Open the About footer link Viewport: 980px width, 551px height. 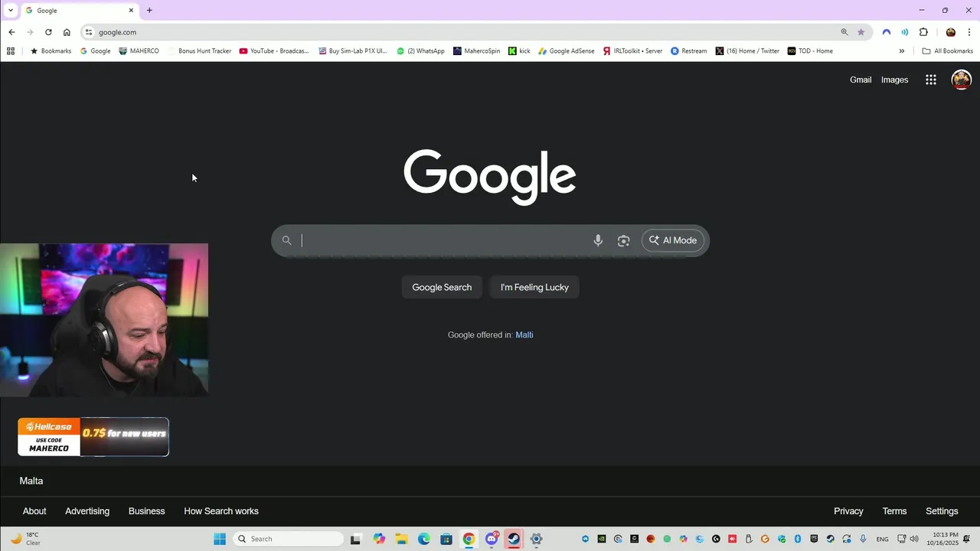[x=34, y=511]
